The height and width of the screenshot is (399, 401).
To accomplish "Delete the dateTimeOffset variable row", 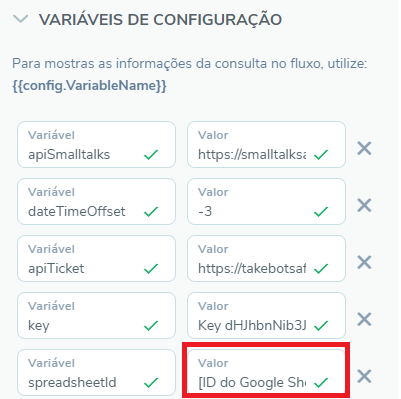I will tap(364, 205).
